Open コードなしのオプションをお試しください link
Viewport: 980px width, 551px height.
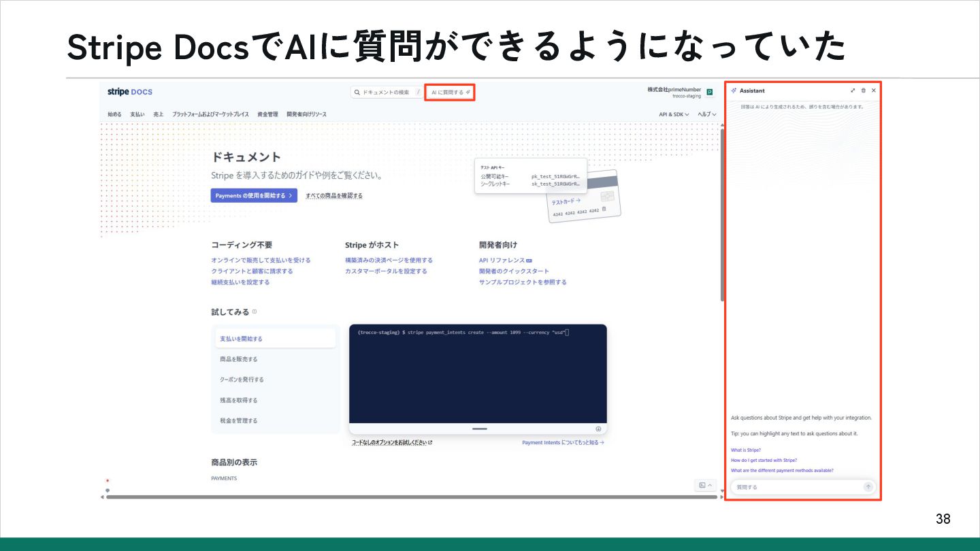(x=392, y=442)
